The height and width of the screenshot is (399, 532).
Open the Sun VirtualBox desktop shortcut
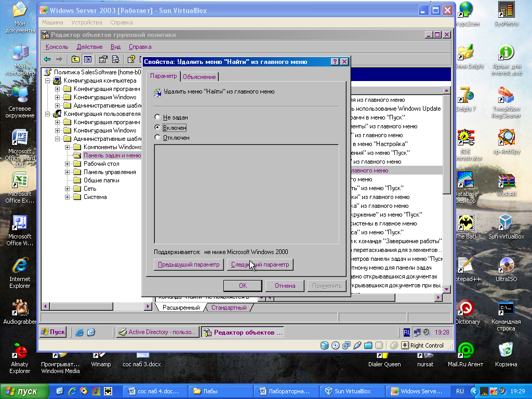click(506, 227)
